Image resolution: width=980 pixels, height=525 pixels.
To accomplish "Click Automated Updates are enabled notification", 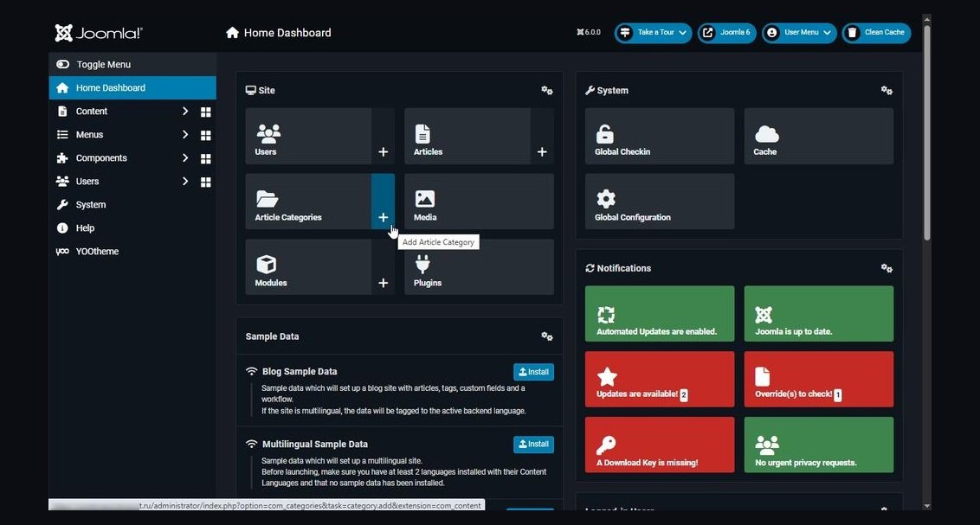I will click(660, 314).
